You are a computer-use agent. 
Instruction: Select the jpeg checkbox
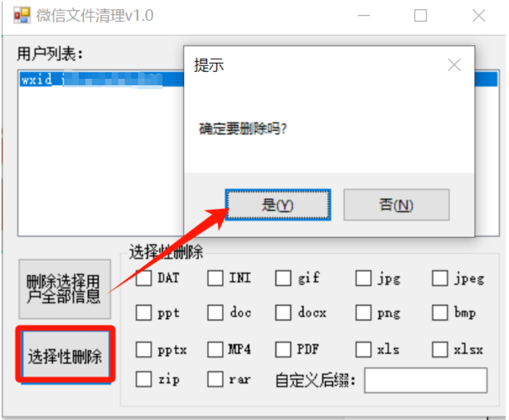pos(440,278)
